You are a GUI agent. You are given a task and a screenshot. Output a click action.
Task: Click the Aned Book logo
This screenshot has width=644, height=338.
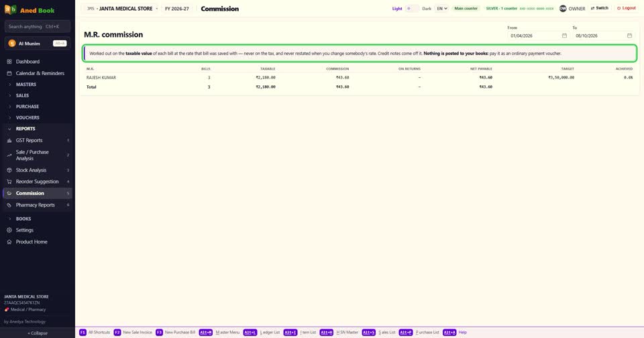(x=30, y=10)
